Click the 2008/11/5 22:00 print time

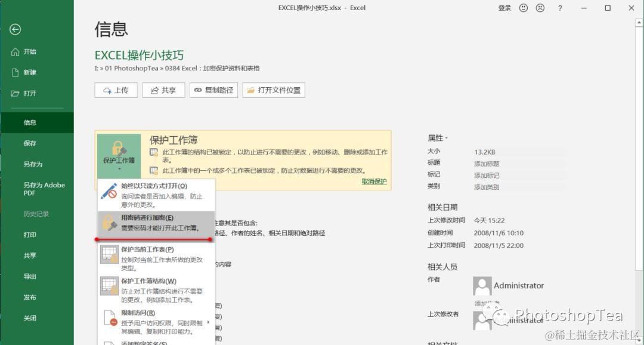499,245
